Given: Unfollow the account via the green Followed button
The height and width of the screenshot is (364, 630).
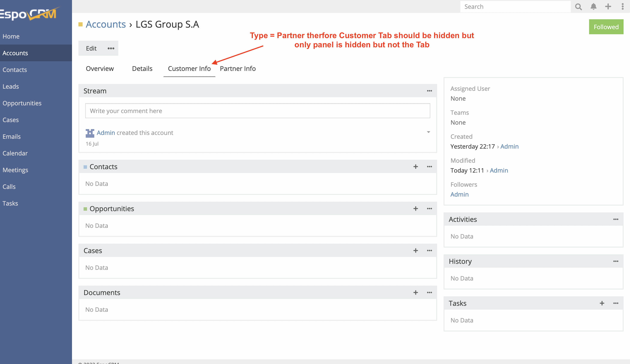Looking at the screenshot, I should coord(606,27).
